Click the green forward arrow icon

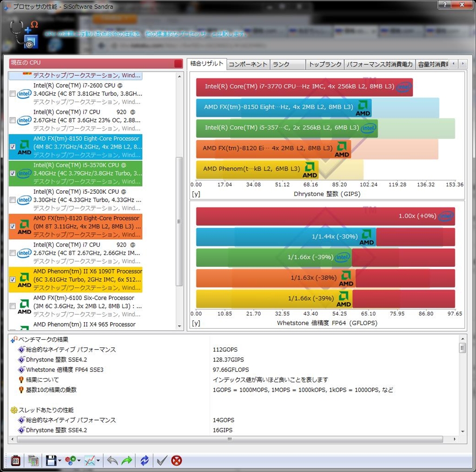tap(127, 461)
